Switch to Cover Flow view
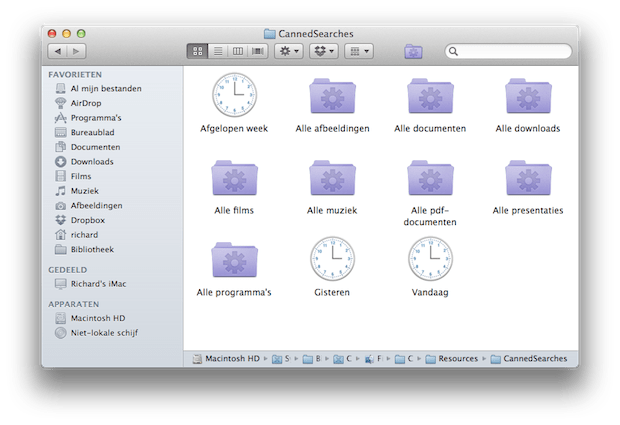620x425 pixels. (x=258, y=51)
